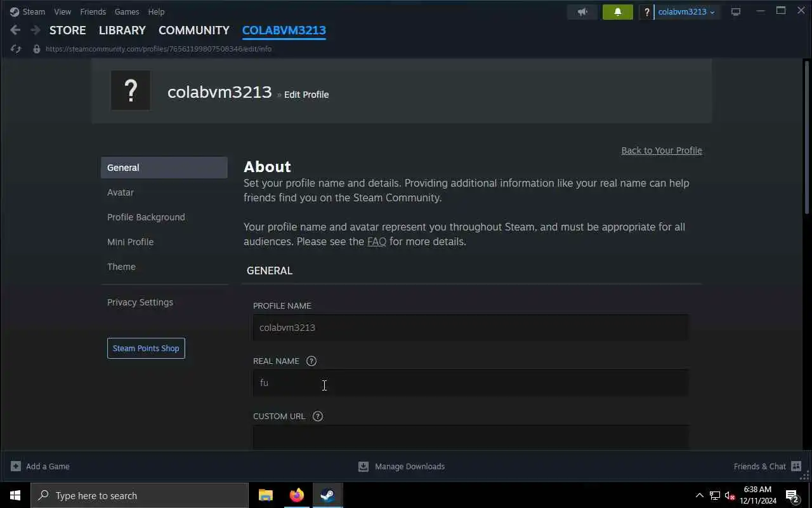Click the padlock icon next to the URL
Viewport: 812px width, 508px height.
pyautogui.click(x=37, y=49)
